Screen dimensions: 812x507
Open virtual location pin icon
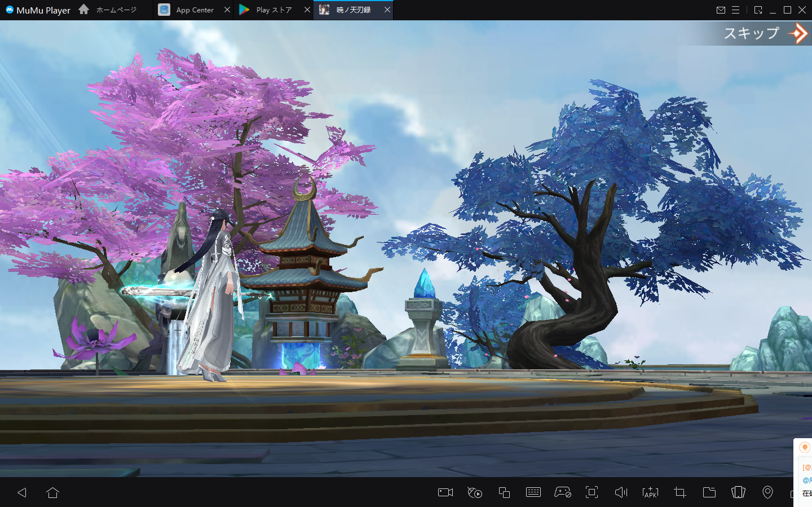(x=767, y=492)
